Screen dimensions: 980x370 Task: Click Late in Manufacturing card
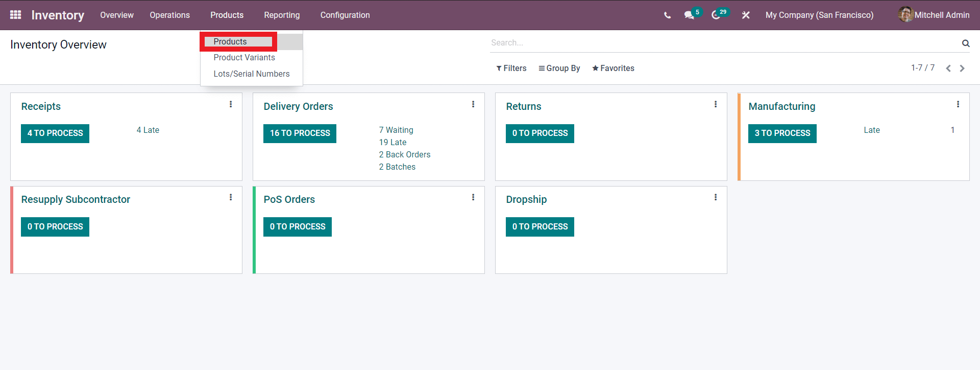(872, 130)
